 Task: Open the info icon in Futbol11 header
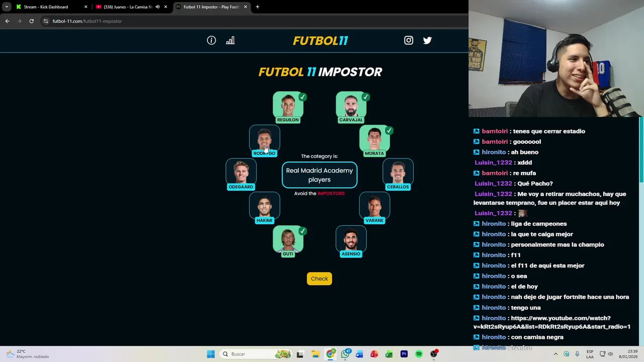click(x=211, y=40)
